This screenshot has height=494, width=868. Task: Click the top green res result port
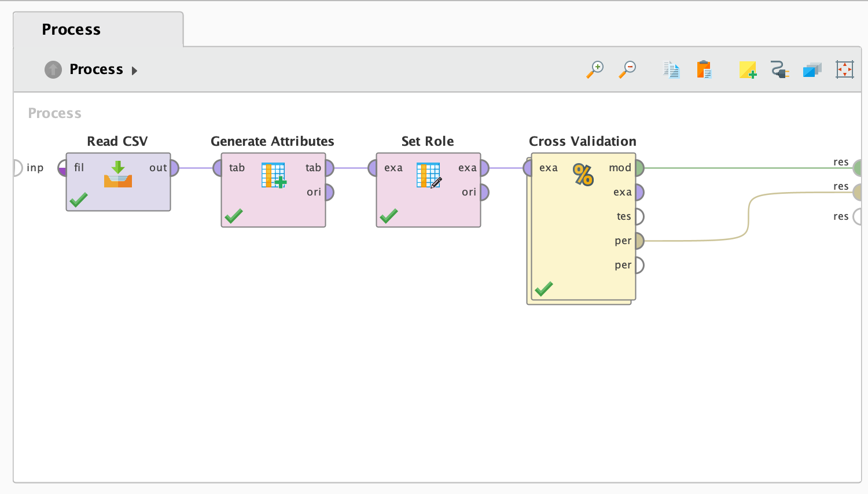[x=857, y=168]
